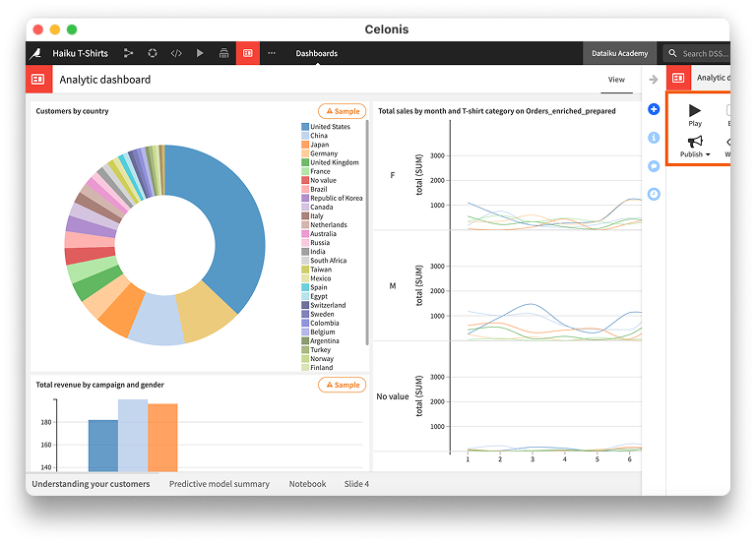
Task: Click the Customers by country chart title
Action: [72, 111]
